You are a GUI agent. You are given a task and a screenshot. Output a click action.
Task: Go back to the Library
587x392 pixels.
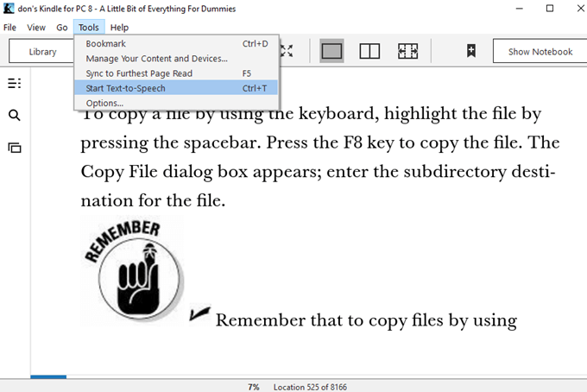[42, 51]
